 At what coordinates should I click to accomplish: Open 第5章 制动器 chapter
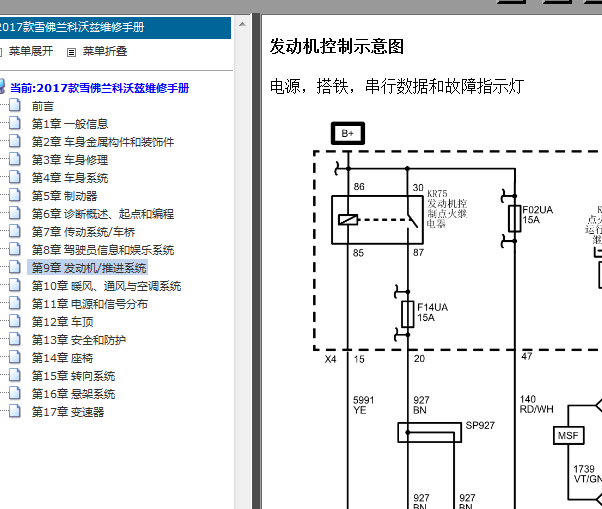(x=64, y=196)
